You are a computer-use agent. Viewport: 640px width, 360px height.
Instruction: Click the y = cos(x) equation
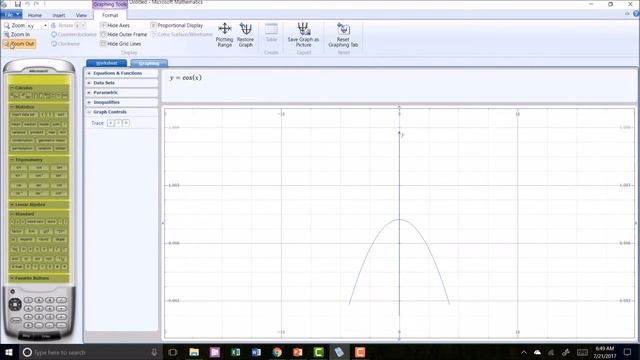click(x=186, y=78)
